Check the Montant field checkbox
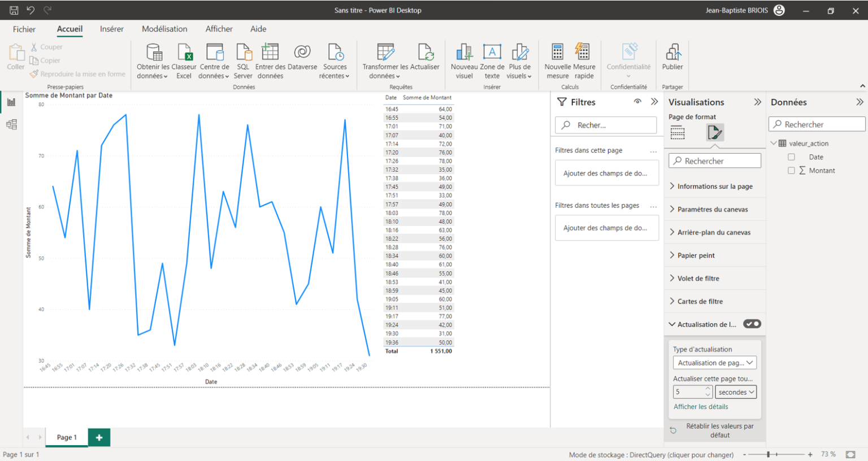The height and width of the screenshot is (461, 868). (791, 171)
